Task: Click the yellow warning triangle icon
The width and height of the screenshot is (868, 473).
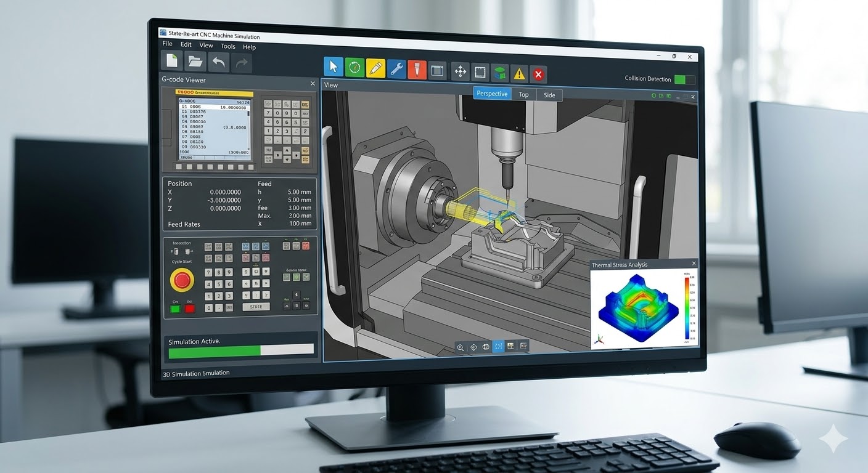Action: [x=519, y=74]
